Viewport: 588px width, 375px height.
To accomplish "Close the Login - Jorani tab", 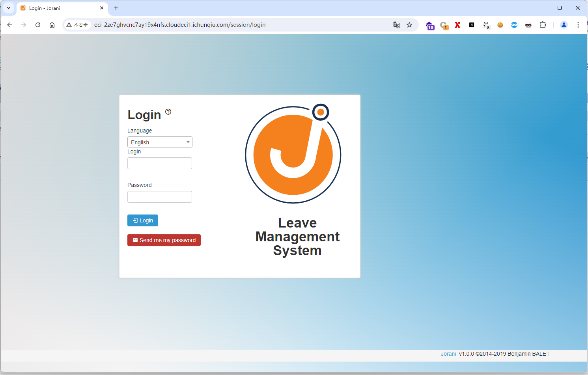I will 102,8.
